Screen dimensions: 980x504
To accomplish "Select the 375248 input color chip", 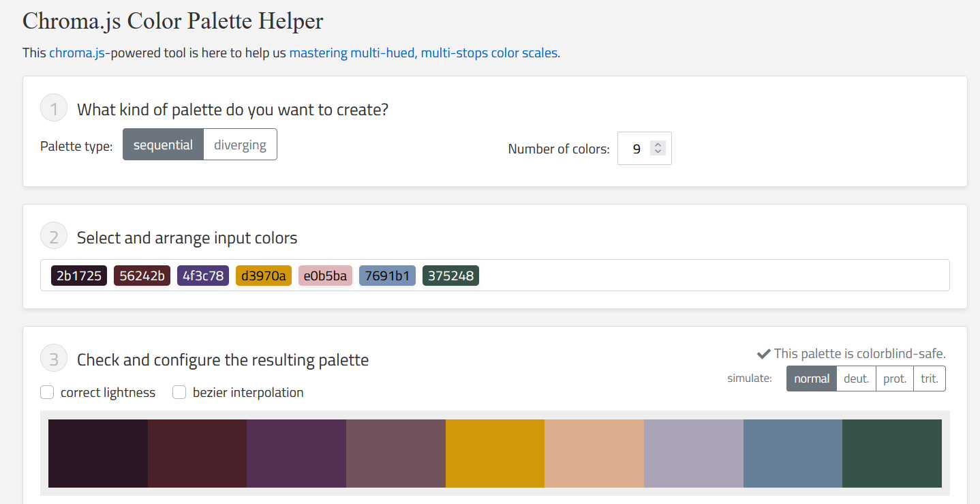I will click(x=450, y=276).
